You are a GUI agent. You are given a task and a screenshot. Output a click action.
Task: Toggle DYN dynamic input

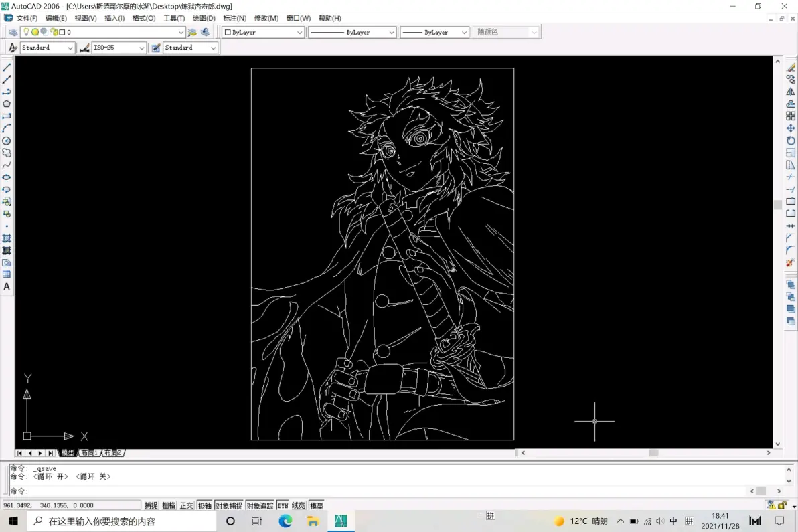point(283,505)
